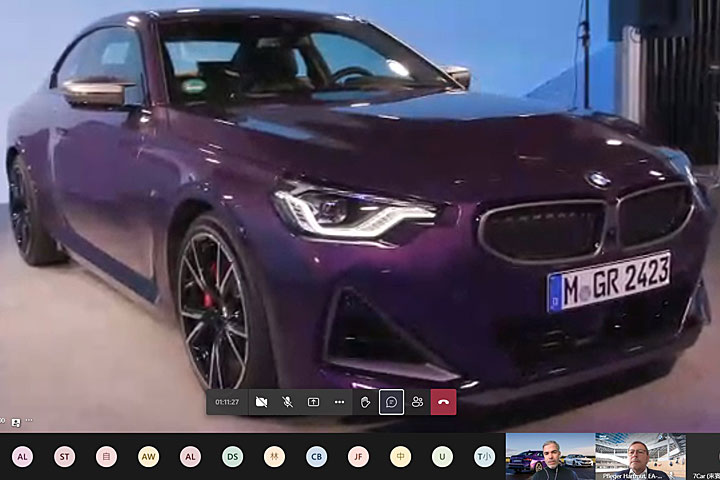Image resolution: width=720 pixels, height=480 pixels.
Task: Click the 01:11:27 call duration timer
Action: point(227,402)
